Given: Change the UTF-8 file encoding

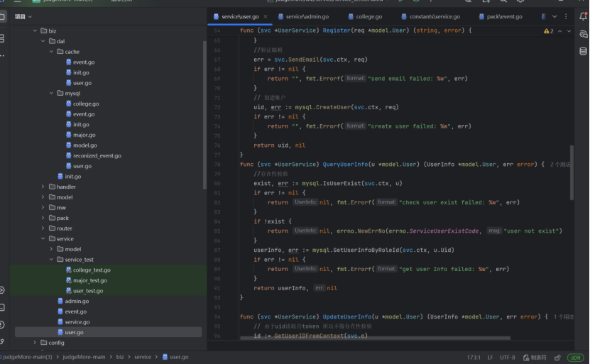Looking at the screenshot, I should [x=507, y=357].
